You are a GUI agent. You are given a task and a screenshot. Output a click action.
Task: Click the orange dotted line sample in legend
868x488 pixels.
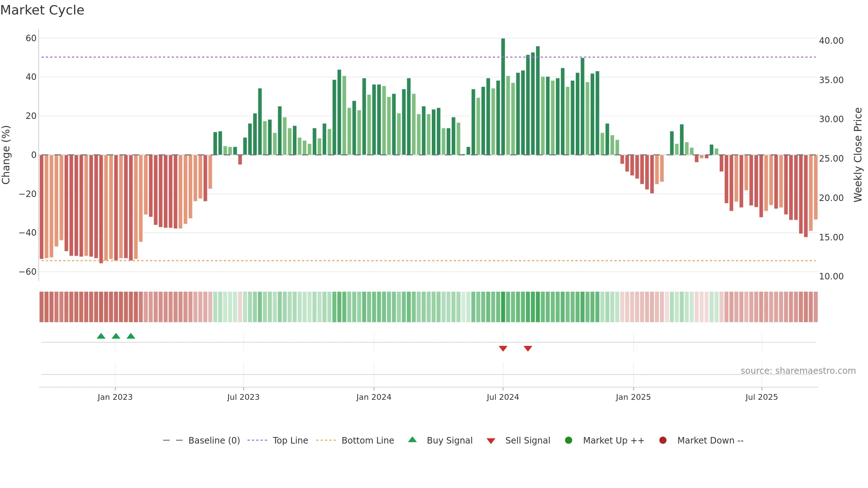[326, 440]
